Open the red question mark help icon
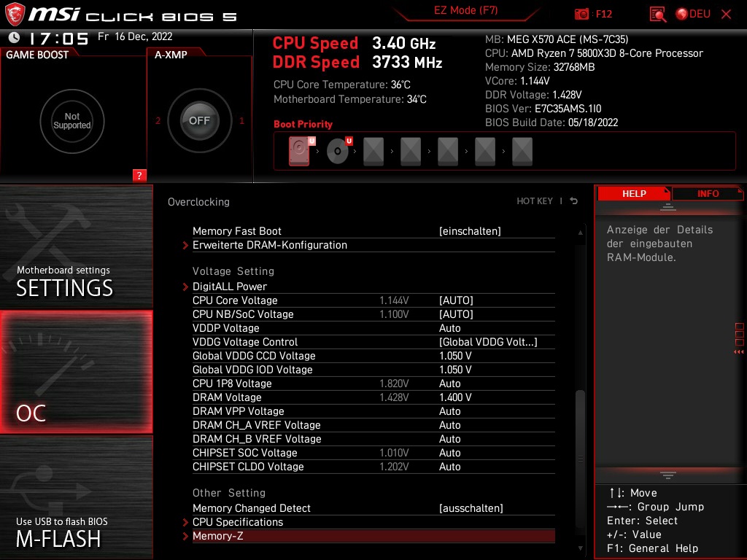The image size is (747, 560). coord(139,175)
